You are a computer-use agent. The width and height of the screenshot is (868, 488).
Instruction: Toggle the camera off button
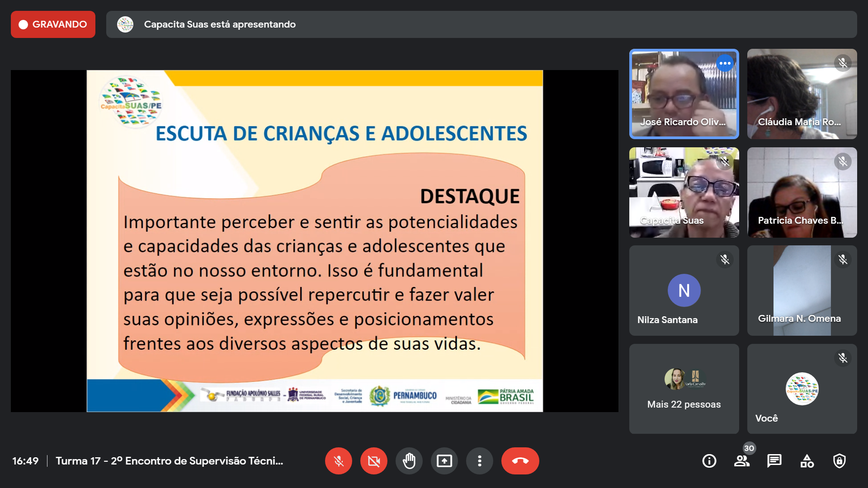pyautogui.click(x=373, y=461)
